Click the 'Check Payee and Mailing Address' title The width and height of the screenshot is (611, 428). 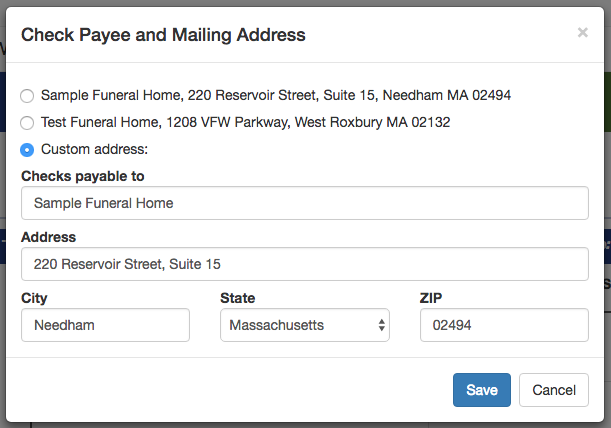(163, 35)
